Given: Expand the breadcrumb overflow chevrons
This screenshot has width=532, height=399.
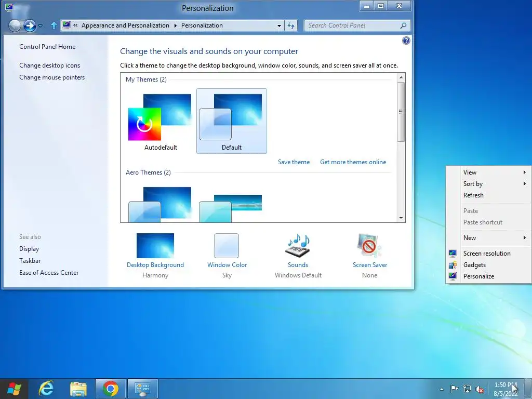Looking at the screenshot, I should coord(75,25).
